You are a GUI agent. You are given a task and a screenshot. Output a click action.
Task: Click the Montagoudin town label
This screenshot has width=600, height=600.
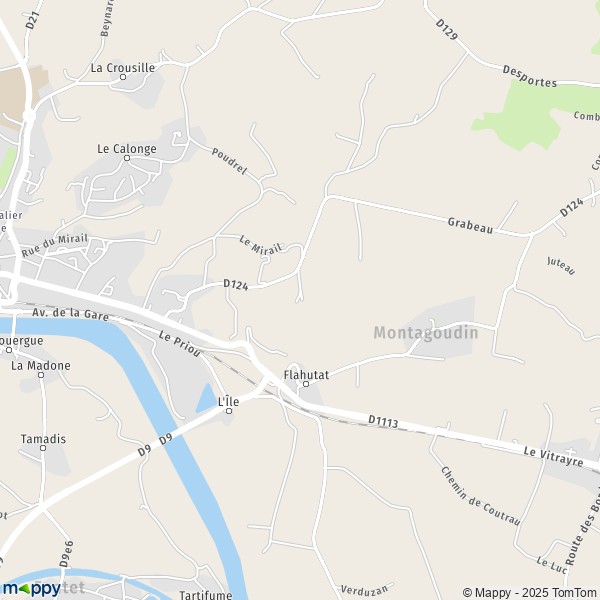pos(426,333)
